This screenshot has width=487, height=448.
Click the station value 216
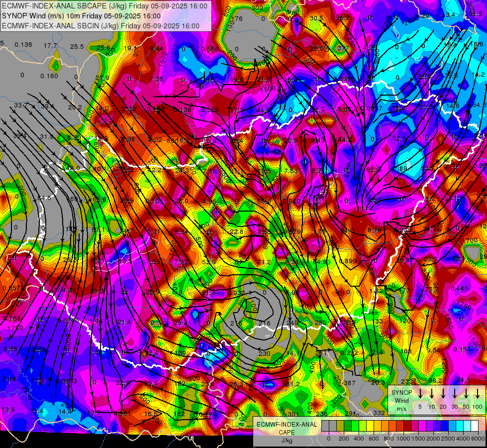(x=264, y=324)
